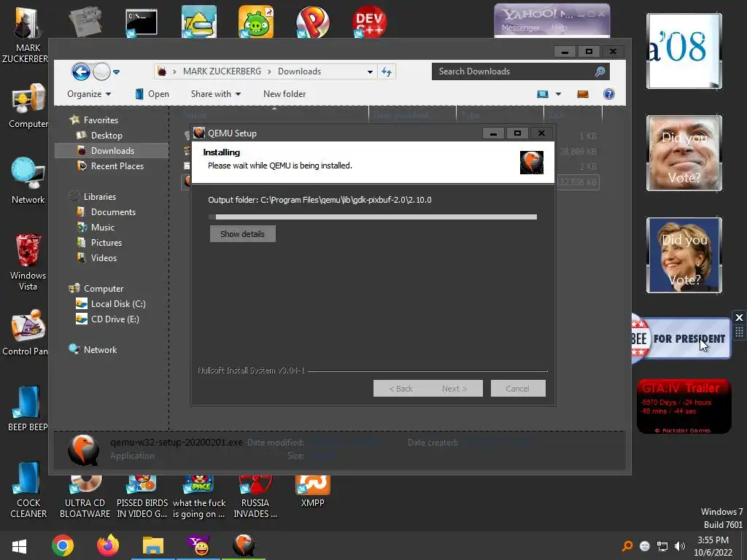Screen dimensions: 747x560
Task: Open the Share with dropdown menu
Action: tap(216, 94)
